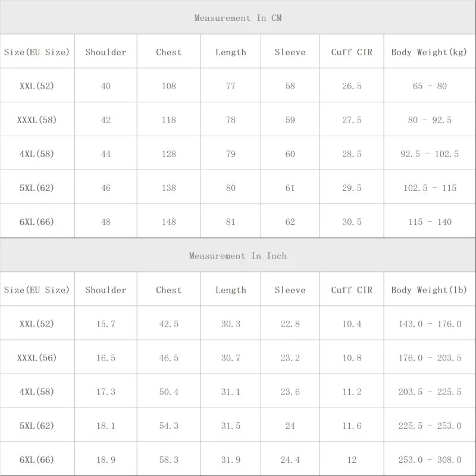Select the 58.3 chest measurement
The image size is (476, 476).
(168, 460)
